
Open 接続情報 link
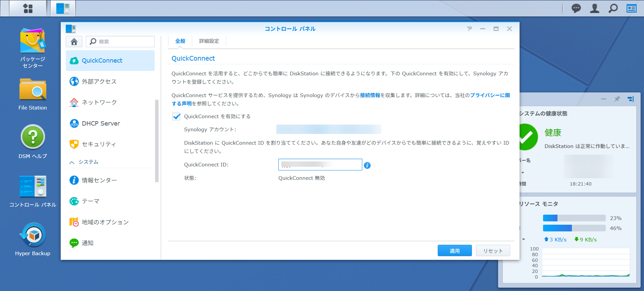370,95
